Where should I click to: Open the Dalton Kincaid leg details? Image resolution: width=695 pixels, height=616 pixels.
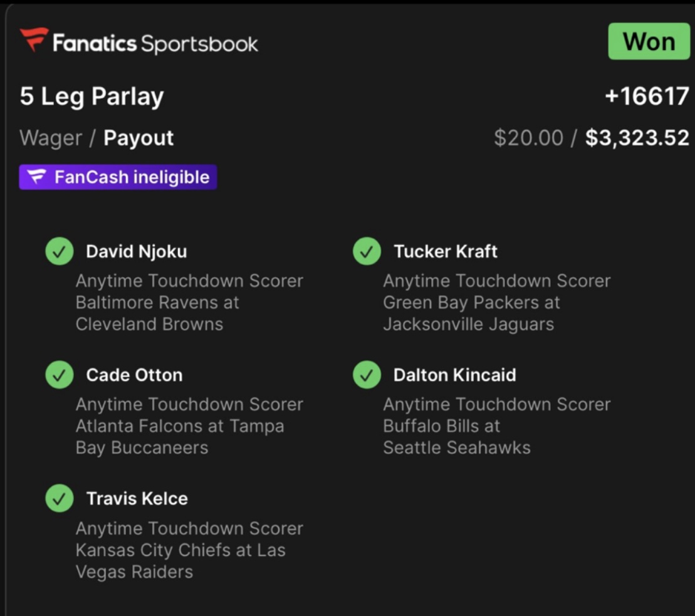pos(454,375)
